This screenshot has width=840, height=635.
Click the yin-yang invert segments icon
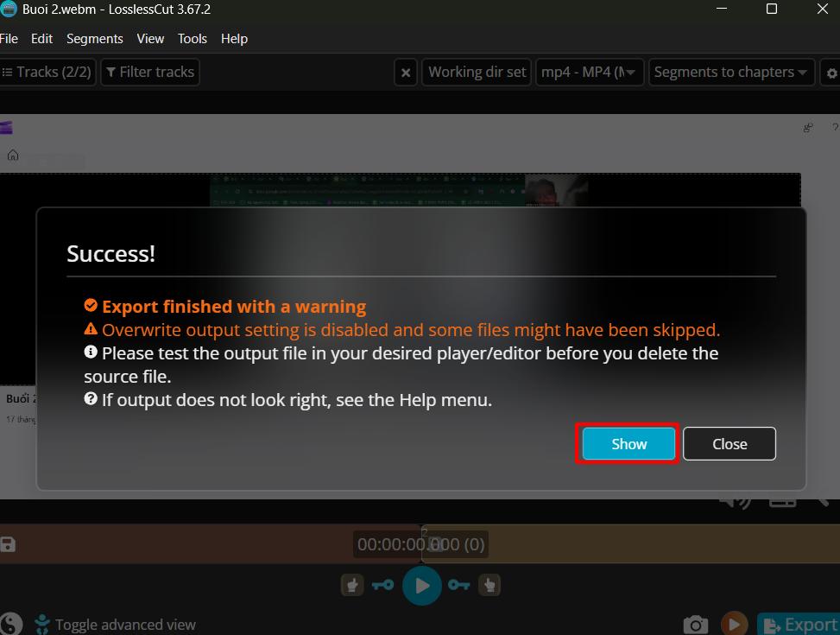click(11, 624)
